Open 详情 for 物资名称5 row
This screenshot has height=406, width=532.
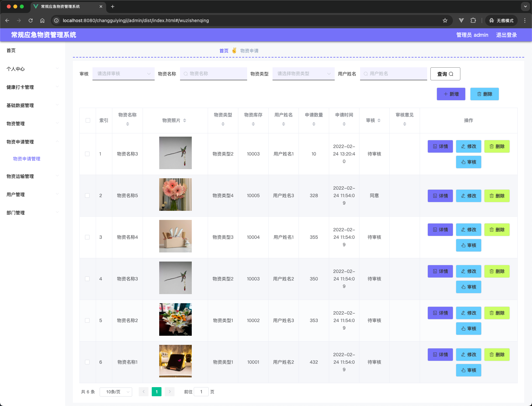click(440, 196)
